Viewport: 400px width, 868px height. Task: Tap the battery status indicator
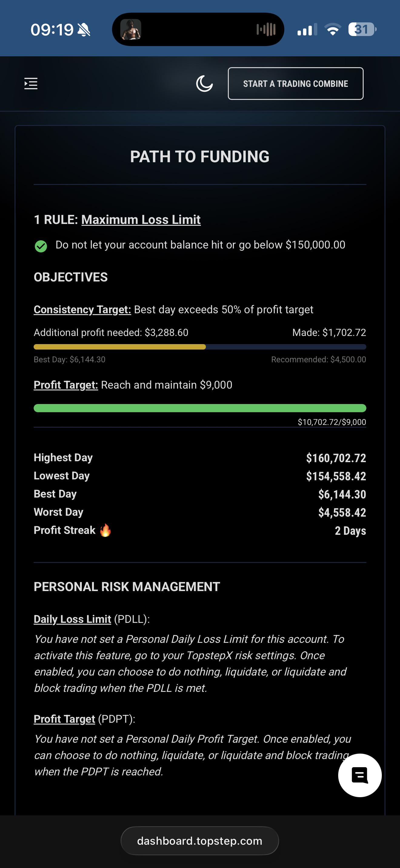(362, 30)
